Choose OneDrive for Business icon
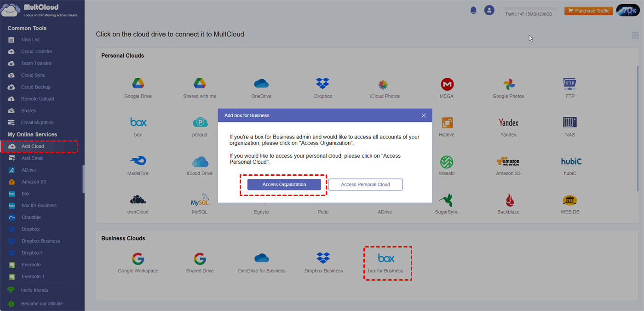Viewport: 644px width, 311px height. [261, 258]
